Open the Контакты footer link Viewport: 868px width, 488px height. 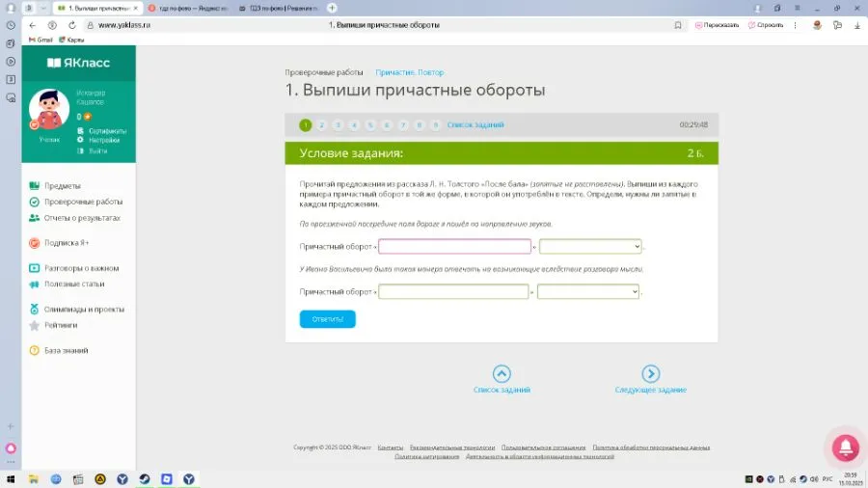click(391, 447)
